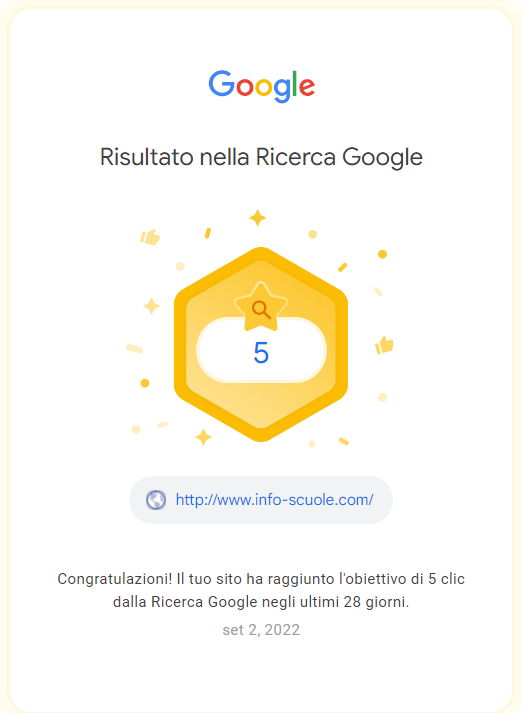522x713 pixels.
Task: Click the "Risultato nella Ricerca Google" heading
Action: pyautogui.click(x=261, y=157)
